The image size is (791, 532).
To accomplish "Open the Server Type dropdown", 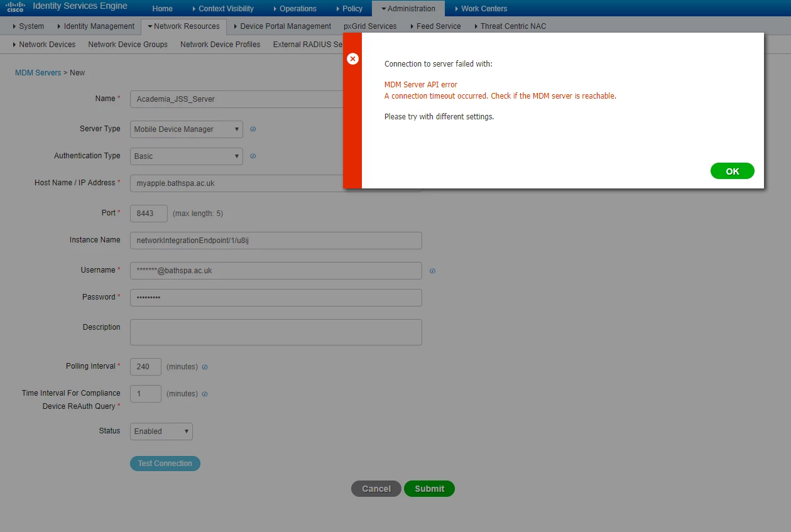I will tap(187, 129).
